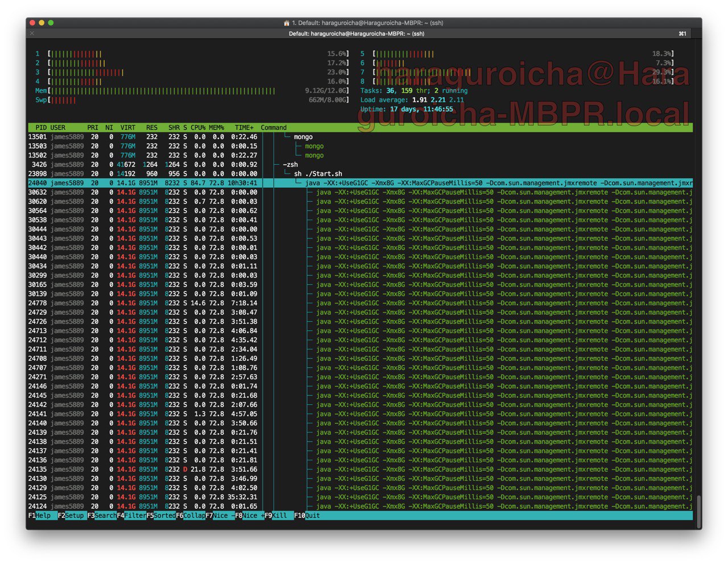
Task: Sort by the USER column header
Action: click(x=58, y=127)
